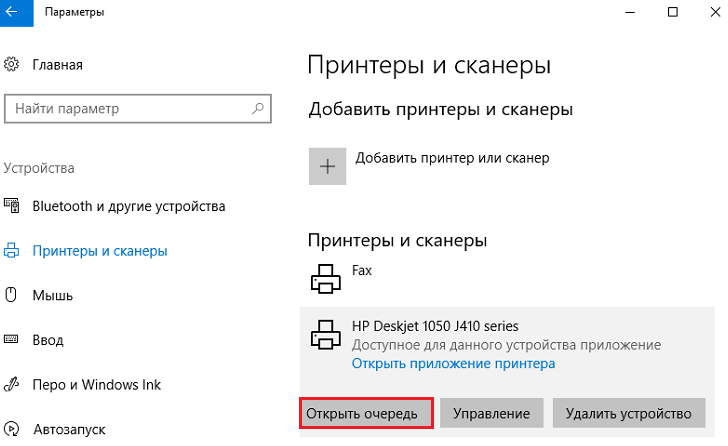Click the pen icon for Windows Ink
Screen dimensions: 728x446
coord(12,385)
